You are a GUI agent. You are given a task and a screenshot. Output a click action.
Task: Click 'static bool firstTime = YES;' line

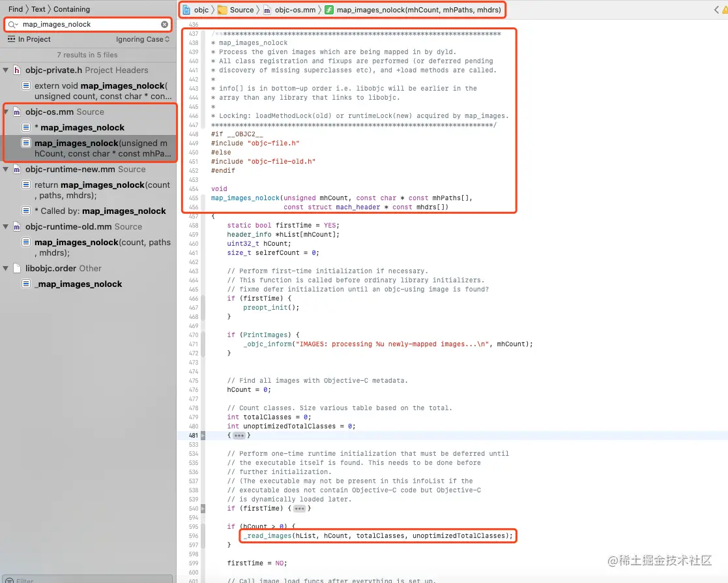(x=284, y=225)
